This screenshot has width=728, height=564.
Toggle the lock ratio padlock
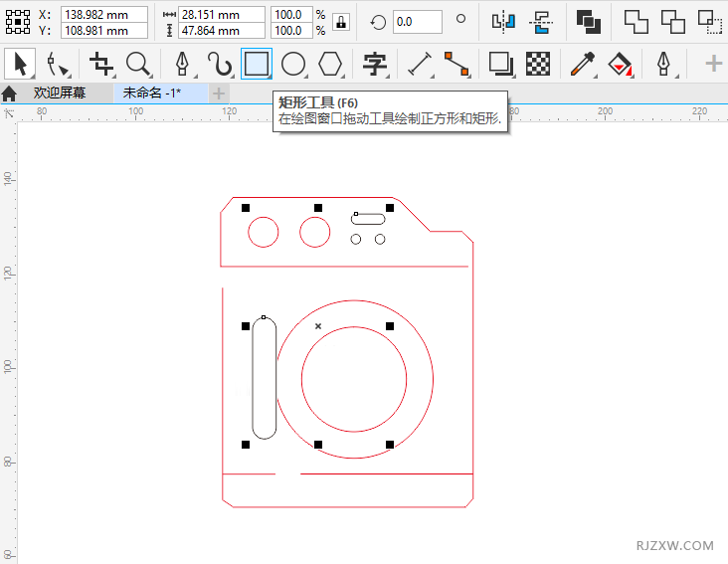341,22
